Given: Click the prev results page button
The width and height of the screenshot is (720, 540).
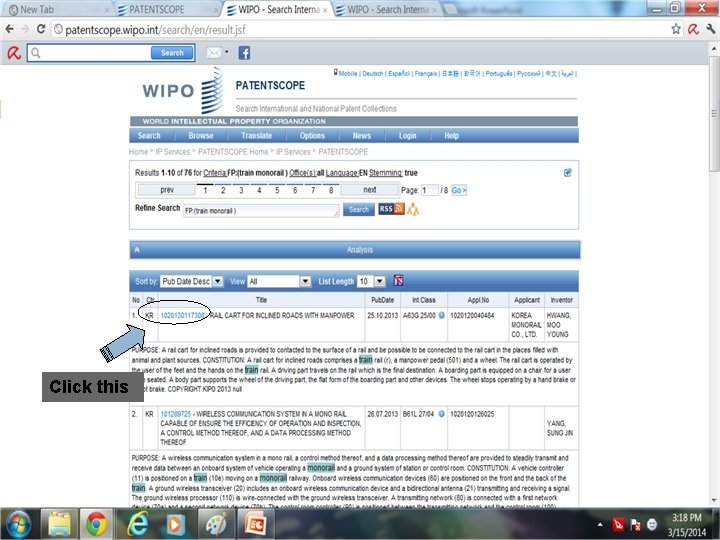Looking at the screenshot, I should point(167,190).
